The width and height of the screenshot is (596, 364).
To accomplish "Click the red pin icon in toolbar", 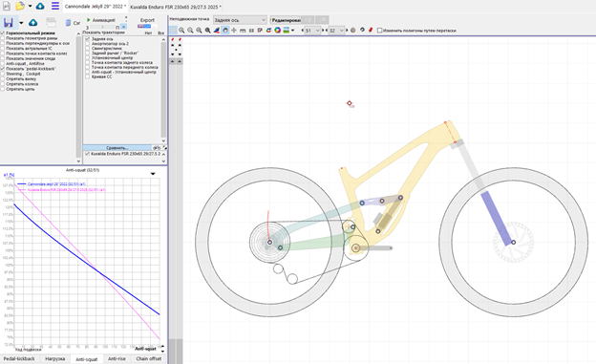I will 371,30.
